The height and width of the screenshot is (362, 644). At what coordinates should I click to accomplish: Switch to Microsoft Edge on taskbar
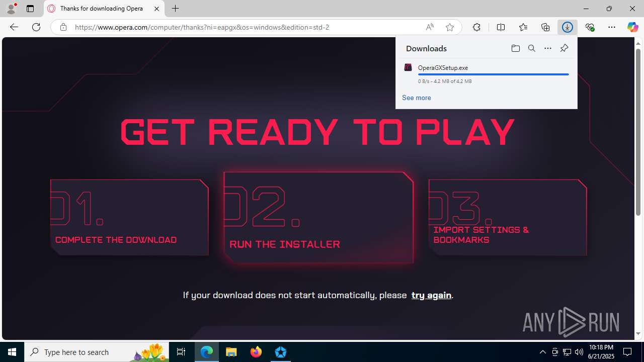coord(207,352)
